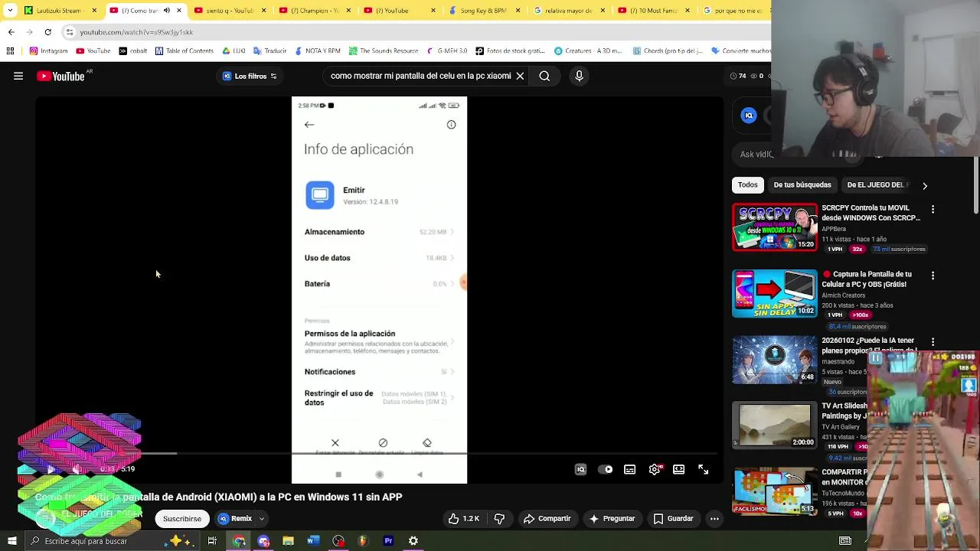The image size is (980, 551).
Task: Switch to the siento q YouTube tab
Action: pyautogui.click(x=230, y=11)
